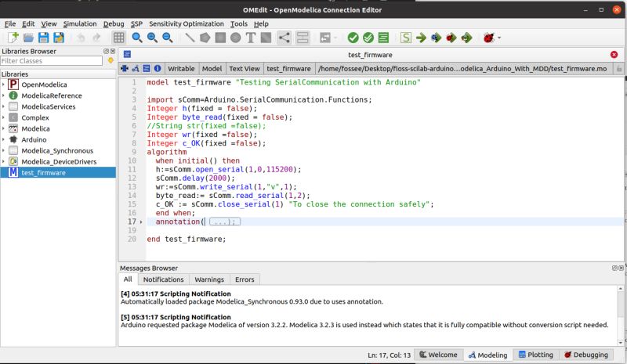The image size is (627, 364).
Task: Switch to Icon View in editor toolbar
Action: 125,68
